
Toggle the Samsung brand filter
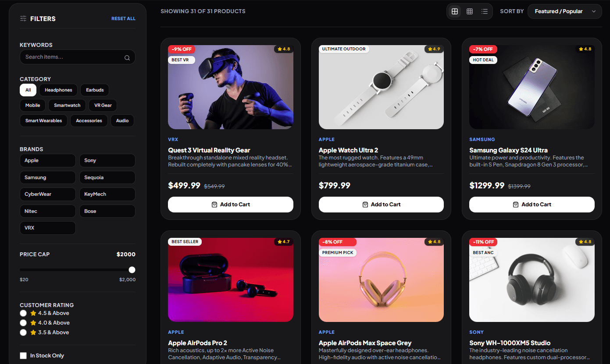click(48, 177)
